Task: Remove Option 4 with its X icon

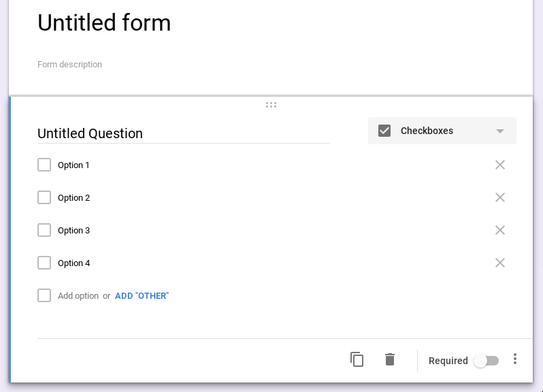Action: tap(500, 263)
